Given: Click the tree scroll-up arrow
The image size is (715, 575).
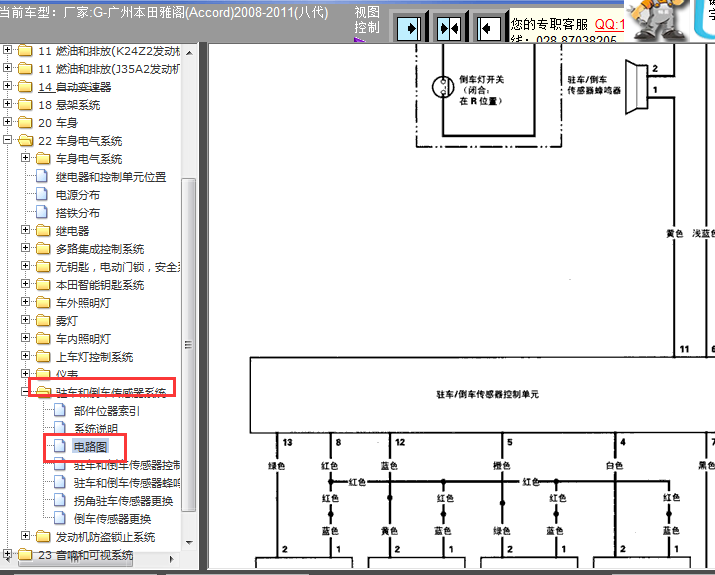Looking at the screenshot, I should 189,53.
